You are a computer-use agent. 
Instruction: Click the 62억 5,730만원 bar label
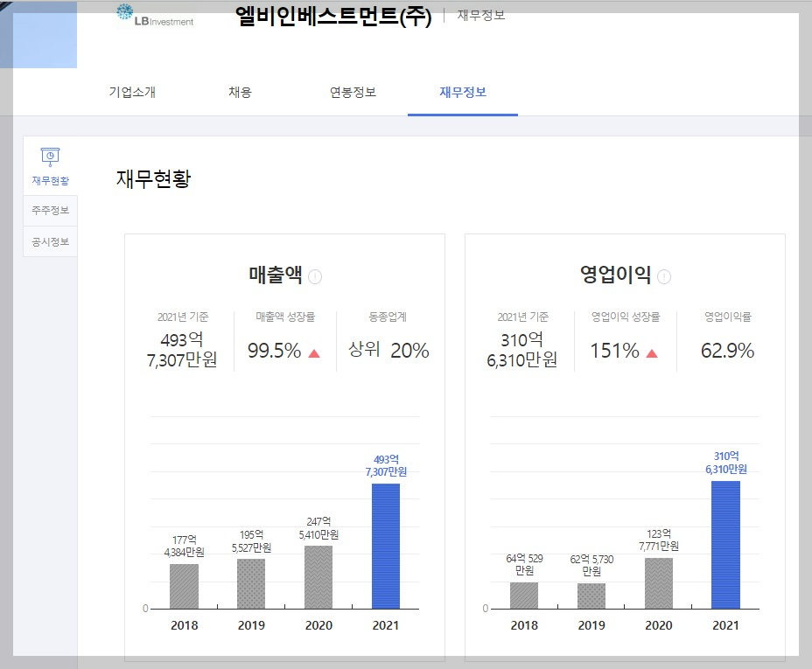click(591, 566)
